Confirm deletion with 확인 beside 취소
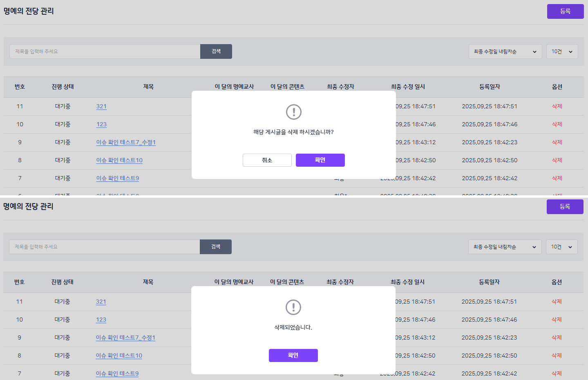The image size is (588, 380). click(x=320, y=160)
